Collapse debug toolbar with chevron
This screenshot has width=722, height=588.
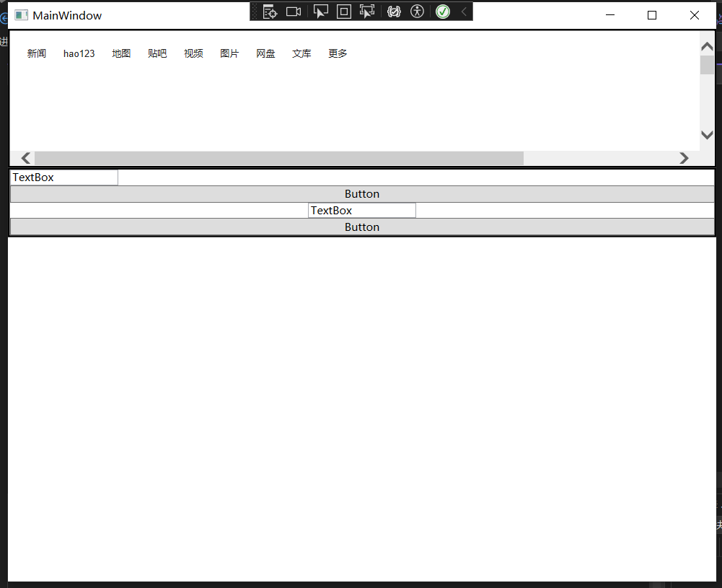pyautogui.click(x=465, y=12)
